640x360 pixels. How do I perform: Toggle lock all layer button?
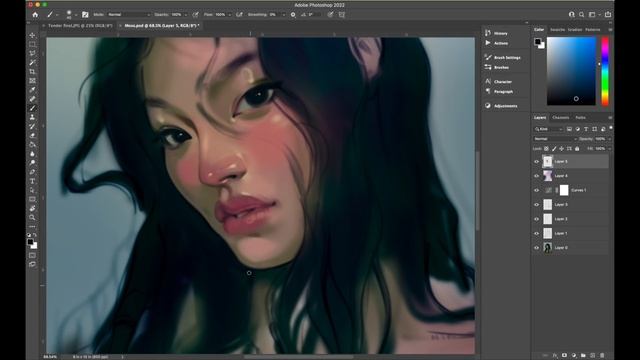click(577, 149)
